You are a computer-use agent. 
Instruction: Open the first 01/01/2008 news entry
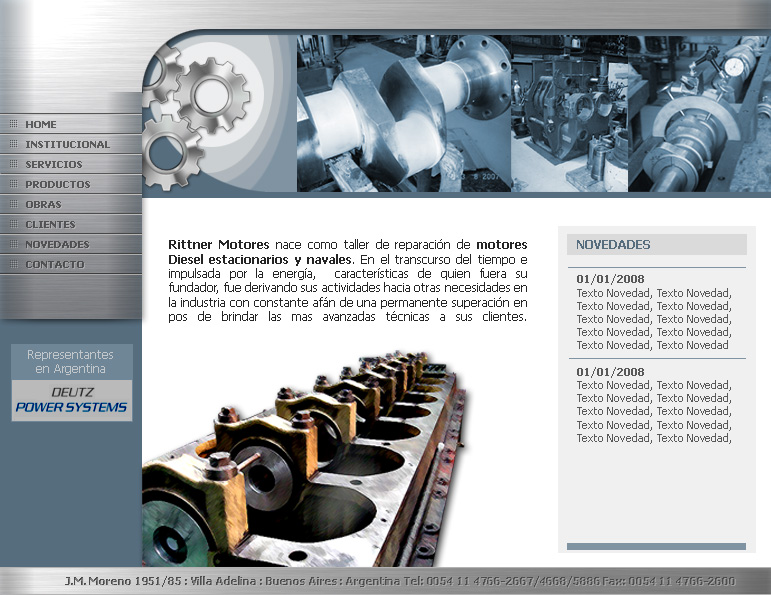click(x=610, y=279)
